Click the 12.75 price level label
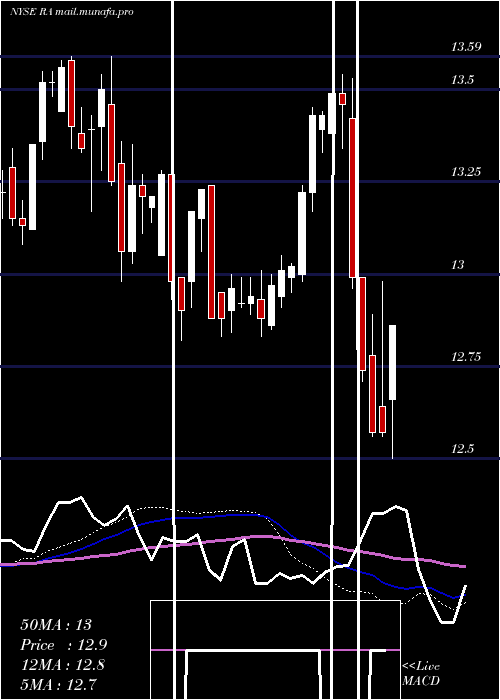500x700 pixels. [466, 357]
